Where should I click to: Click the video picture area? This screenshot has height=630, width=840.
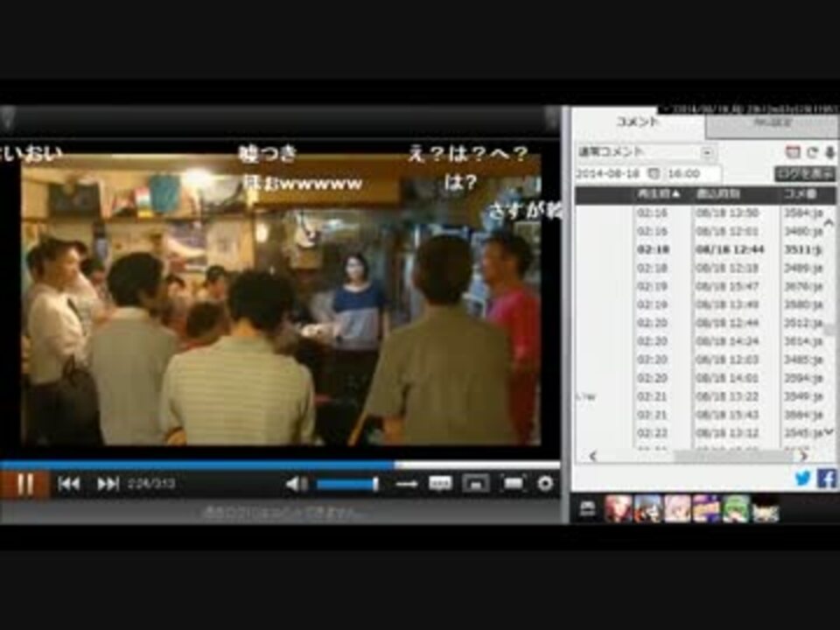coord(281,300)
